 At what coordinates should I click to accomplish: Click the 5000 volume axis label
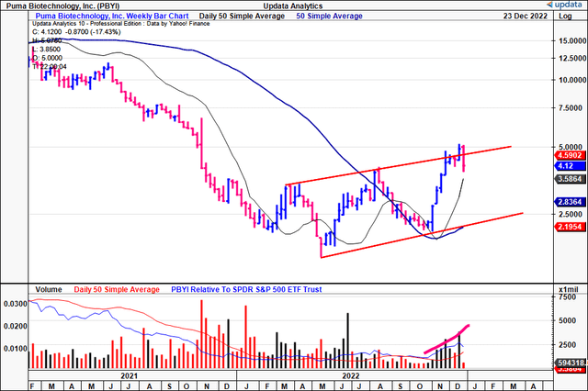(x=567, y=320)
